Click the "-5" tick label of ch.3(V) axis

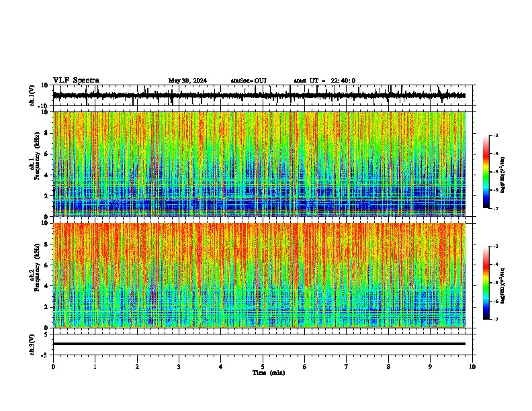[45, 355]
